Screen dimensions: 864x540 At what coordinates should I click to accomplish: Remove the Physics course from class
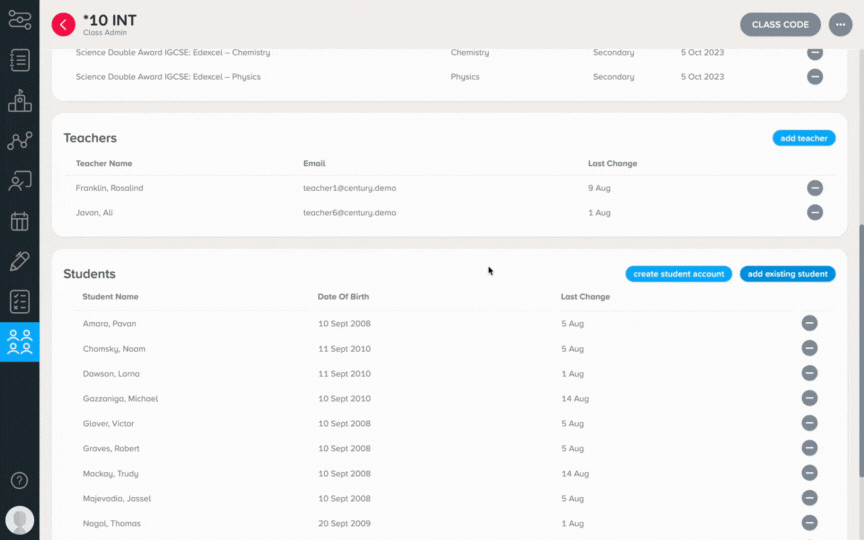[815, 77]
